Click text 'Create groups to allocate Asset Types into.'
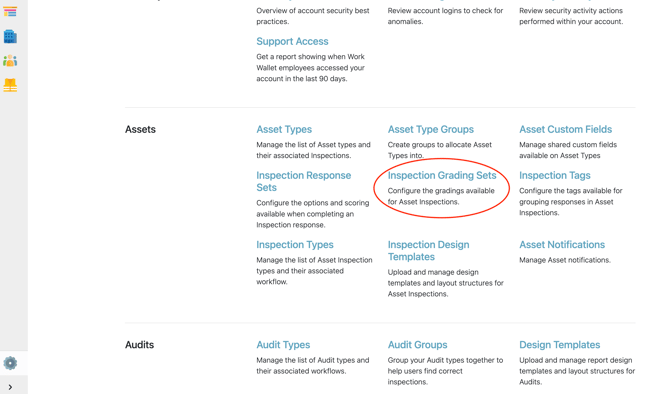This screenshot has height=394, width=670. [440, 150]
